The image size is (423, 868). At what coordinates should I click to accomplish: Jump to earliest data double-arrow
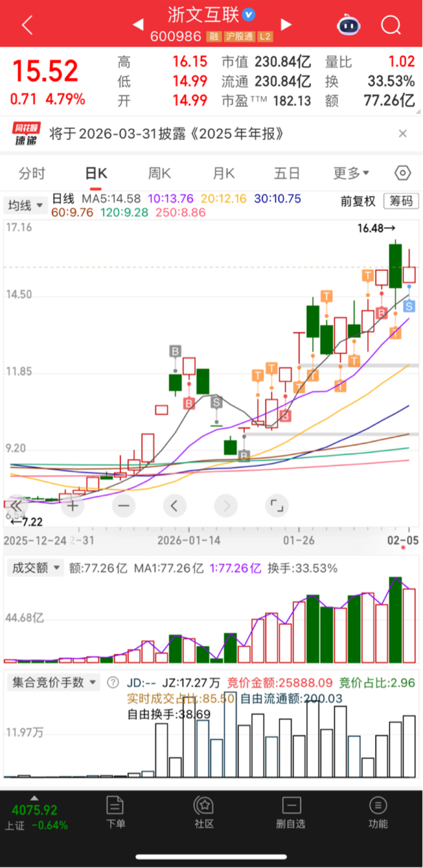17,506
